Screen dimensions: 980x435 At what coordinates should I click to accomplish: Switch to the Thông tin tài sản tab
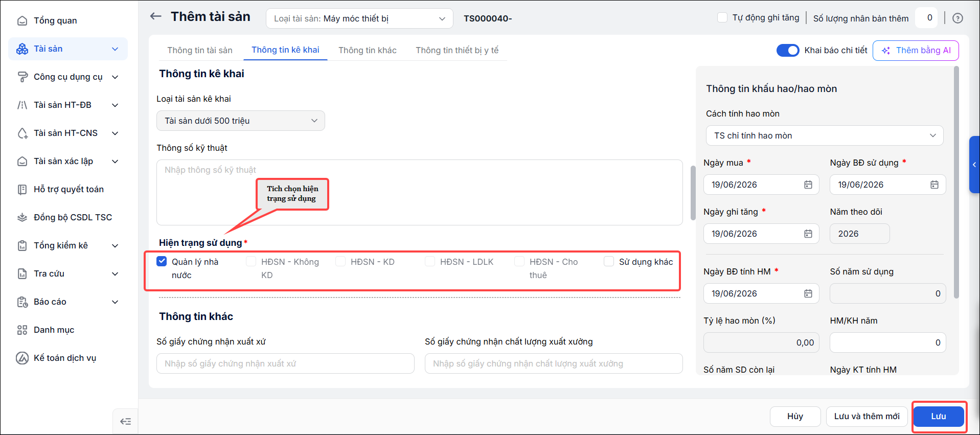click(x=200, y=50)
